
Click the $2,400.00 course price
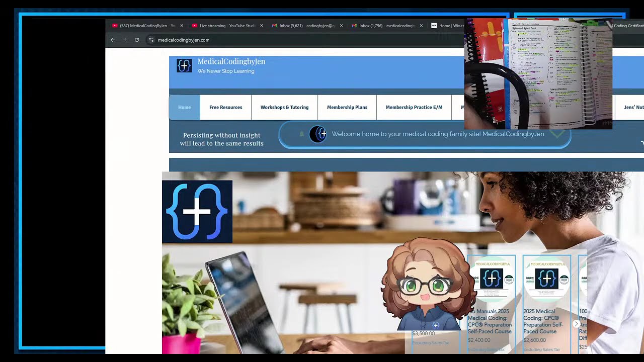click(479, 340)
